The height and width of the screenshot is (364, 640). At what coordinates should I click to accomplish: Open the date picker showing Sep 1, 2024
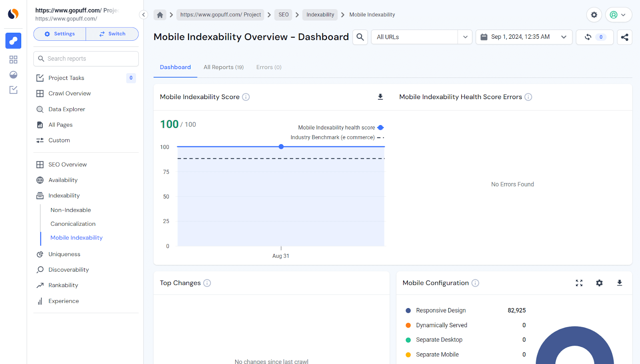(x=524, y=37)
